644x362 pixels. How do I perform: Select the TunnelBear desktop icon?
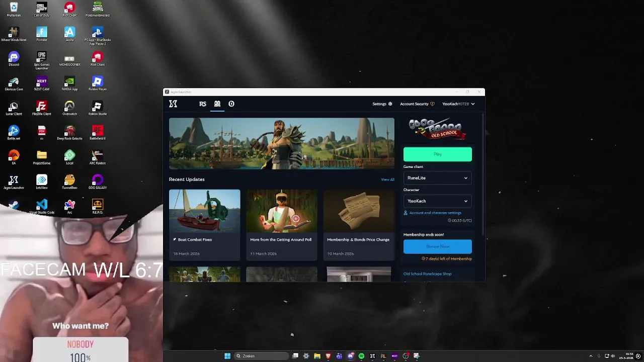(69, 182)
